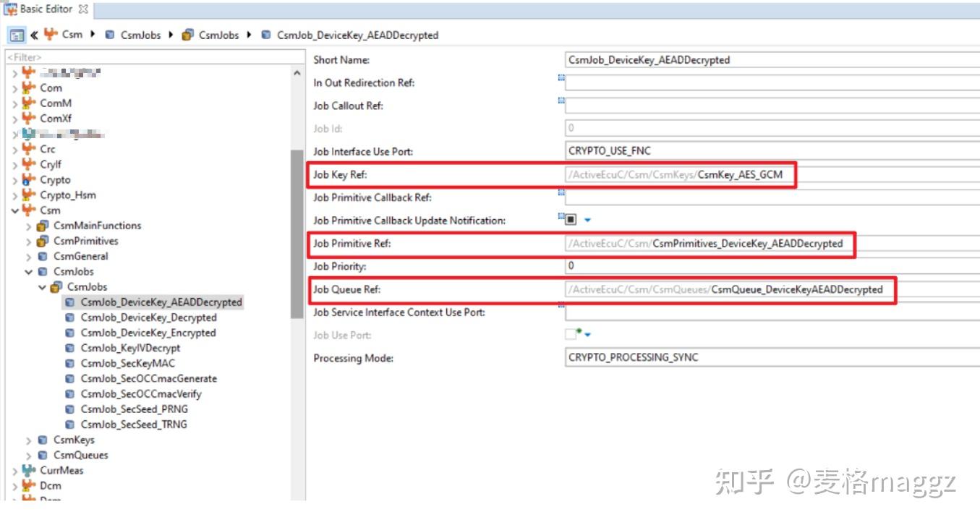The height and width of the screenshot is (525, 980).
Task: Tick the Job Use Port checkbox
Action: tap(571, 335)
